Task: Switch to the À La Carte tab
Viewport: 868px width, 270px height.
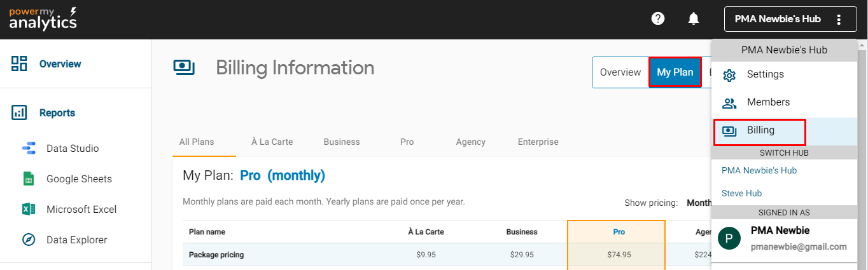Action: [x=272, y=142]
